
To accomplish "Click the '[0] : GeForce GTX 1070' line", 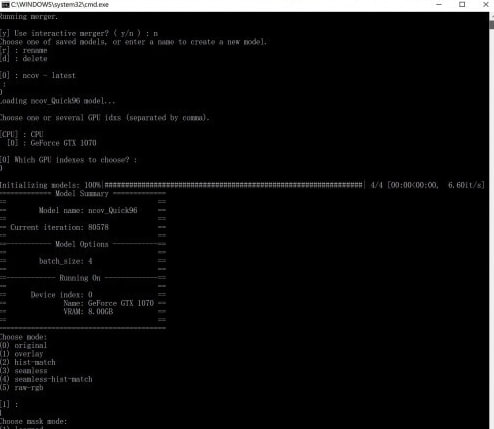I will click(x=52, y=143).
